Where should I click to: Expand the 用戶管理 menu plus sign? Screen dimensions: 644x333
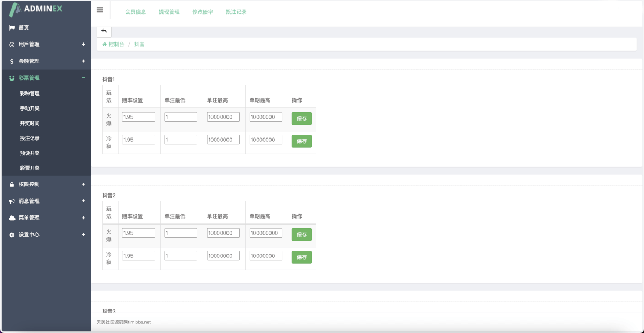[83, 45]
